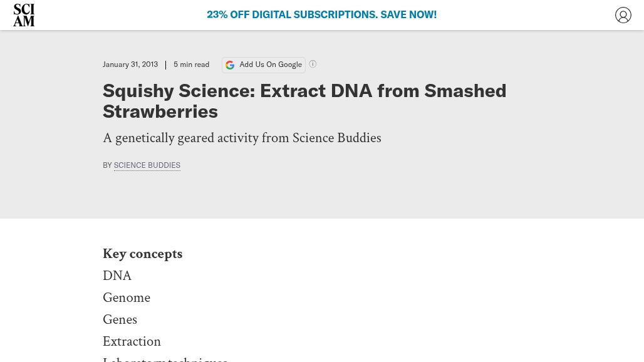Image resolution: width=644 pixels, height=362 pixels.
Task: Open the 23% off digital subscriptions offer
Action: click(x=321, y=14)
